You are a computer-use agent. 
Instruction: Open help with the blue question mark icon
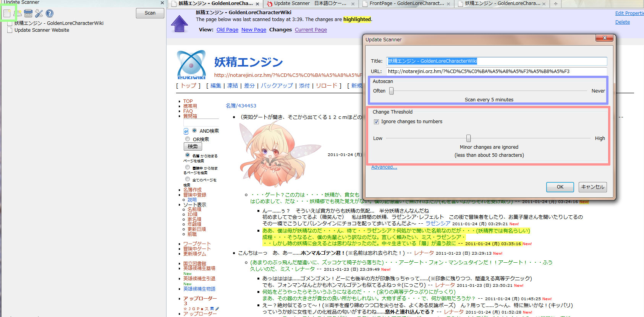[50, 13]
